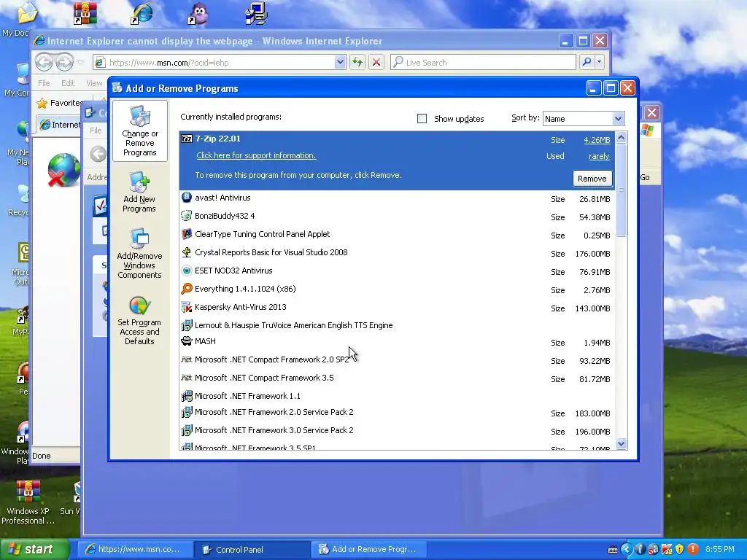The image size is (747, 560).
Task: Click the .NET Framework 1.1 icon
Action: (187, 396)
